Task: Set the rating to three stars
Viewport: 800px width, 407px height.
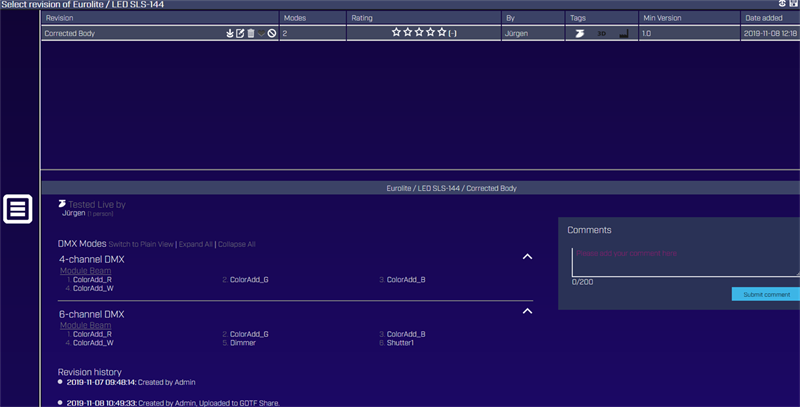Action: (x=419, y=33)
